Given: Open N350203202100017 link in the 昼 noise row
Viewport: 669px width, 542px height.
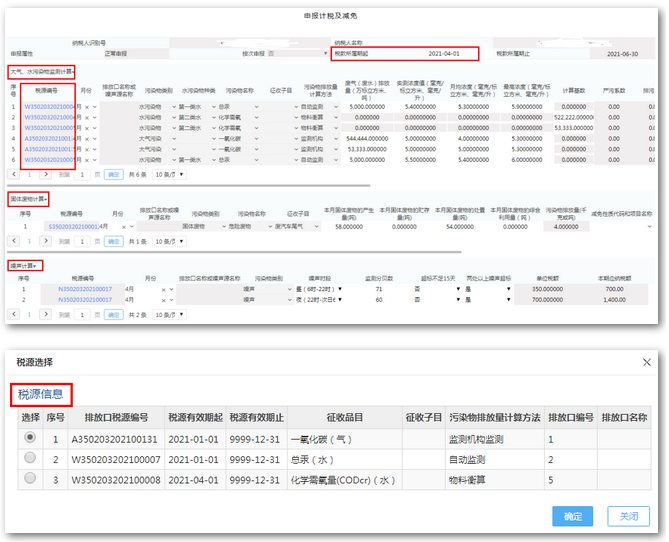Looking at the screenshot, I should (85, 289).
